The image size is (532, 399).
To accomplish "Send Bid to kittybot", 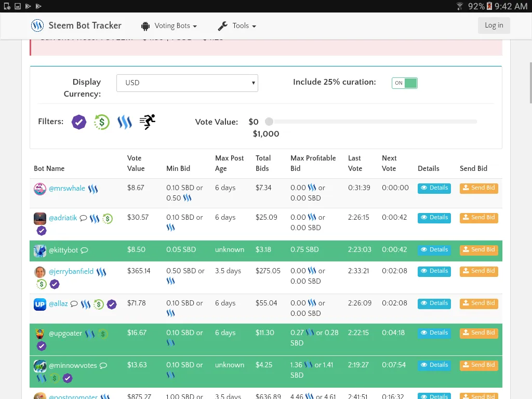I will coord(478,250).
